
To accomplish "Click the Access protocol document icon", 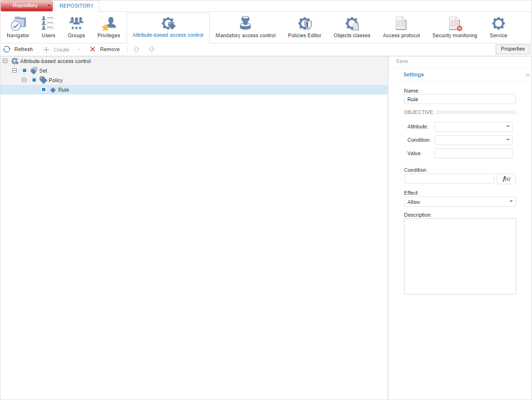I will coord(401,24).
